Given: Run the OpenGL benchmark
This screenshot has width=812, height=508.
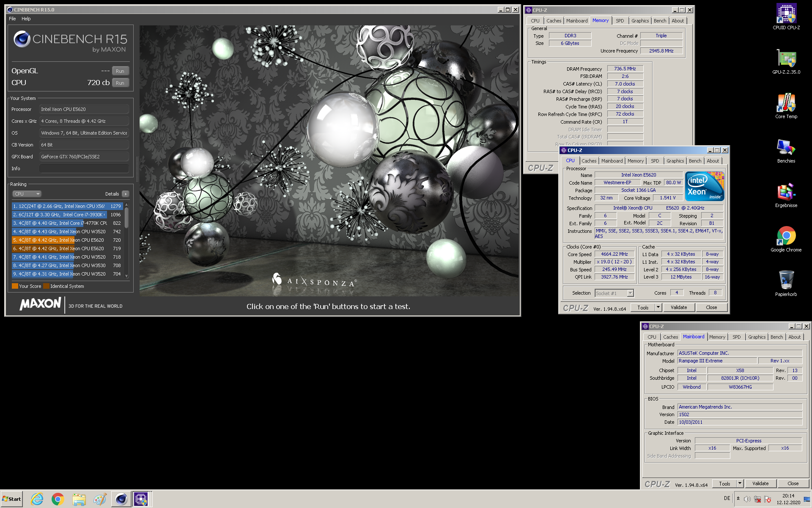Looking at the screenshot, I should tap(120, 71).
